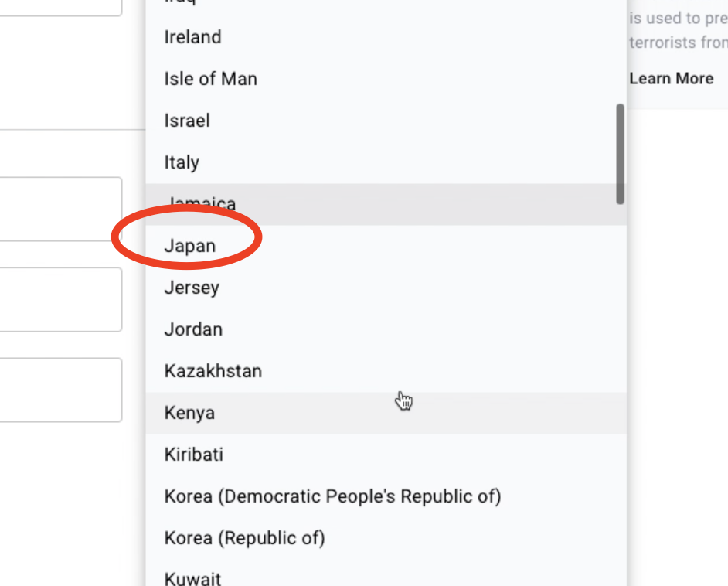
Task: Click the dropdown list scrollbar thumb
Action: coord(620,154)
